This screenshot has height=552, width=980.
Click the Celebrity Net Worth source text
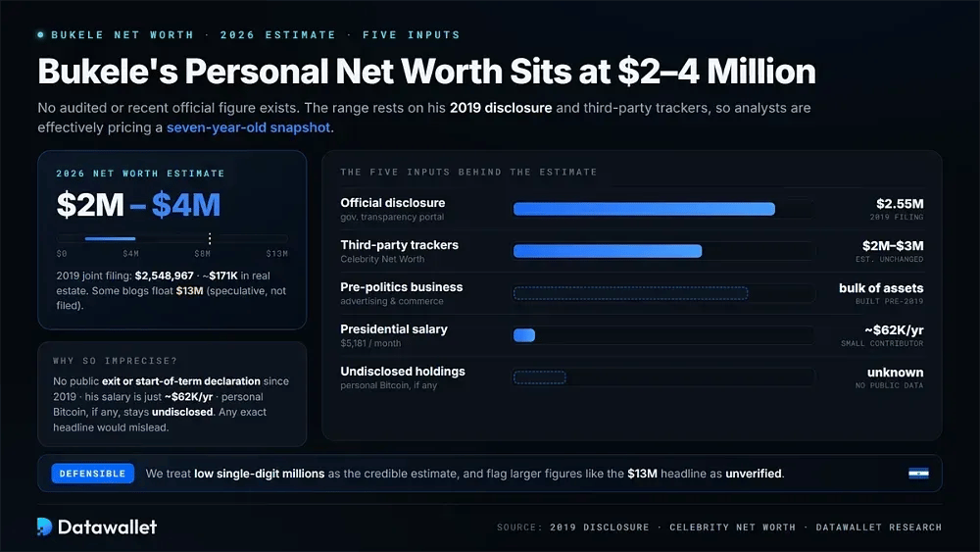(x=732, y=527)
